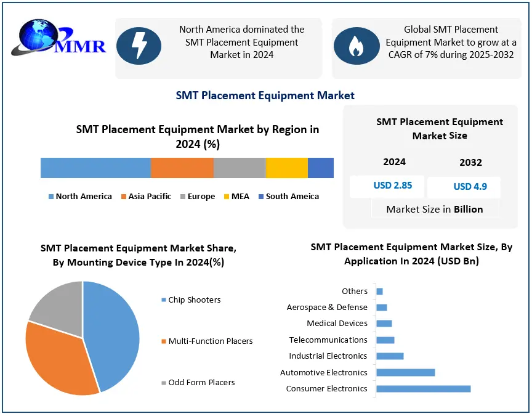Click the Asia Pacific legend color square

(x=124, y=197)
